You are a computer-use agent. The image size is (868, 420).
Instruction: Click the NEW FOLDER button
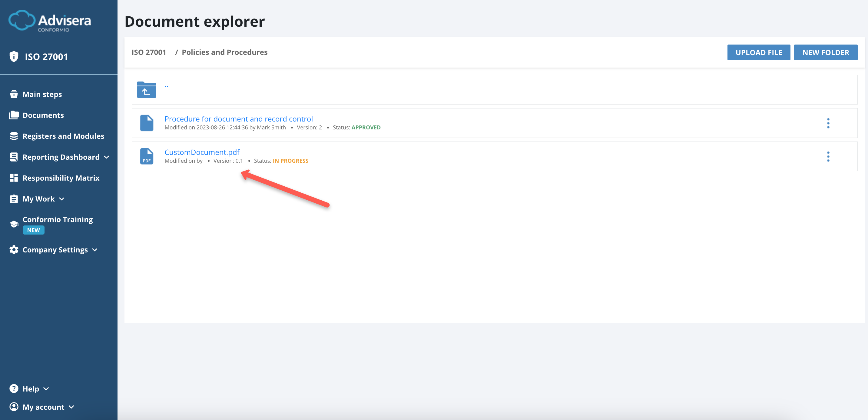click(826, 52)
